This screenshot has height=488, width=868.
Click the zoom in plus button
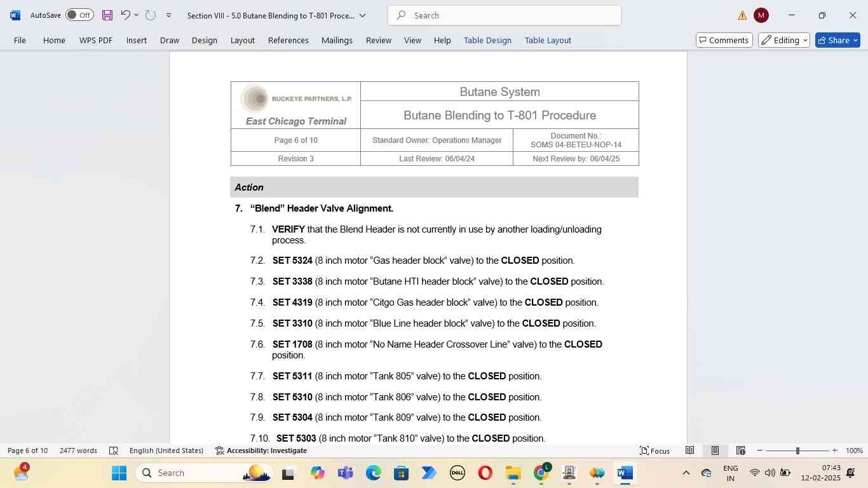tap(834, 451)
